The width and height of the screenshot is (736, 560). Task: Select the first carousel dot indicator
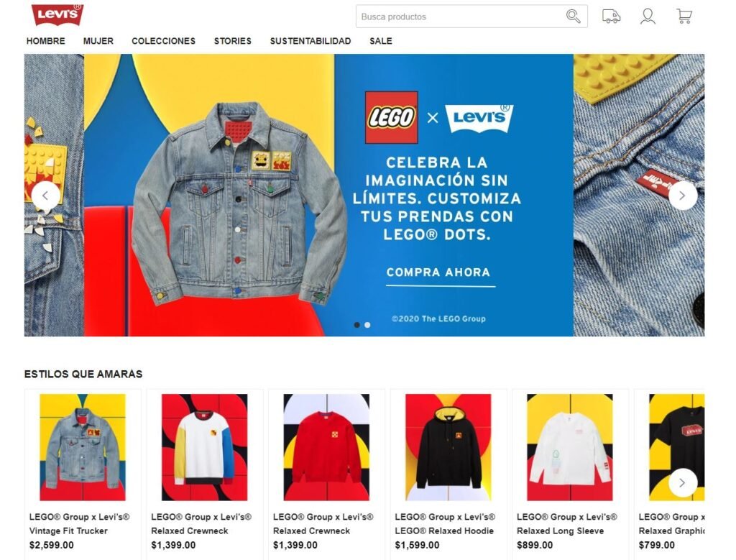[x=356, y=325]
